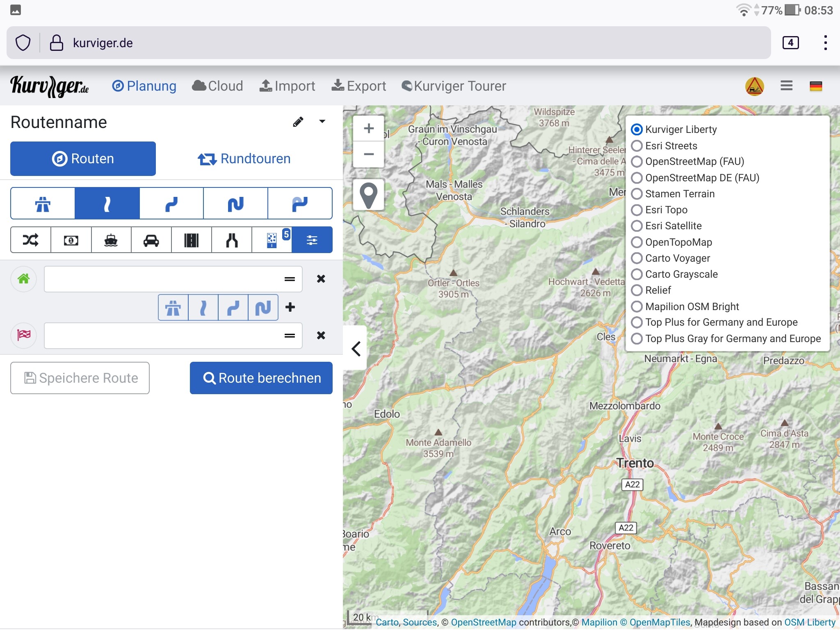Open the road warning hazard icon
Image resolution: width=840 pixels, height=630 pixels.
point(754,86)
